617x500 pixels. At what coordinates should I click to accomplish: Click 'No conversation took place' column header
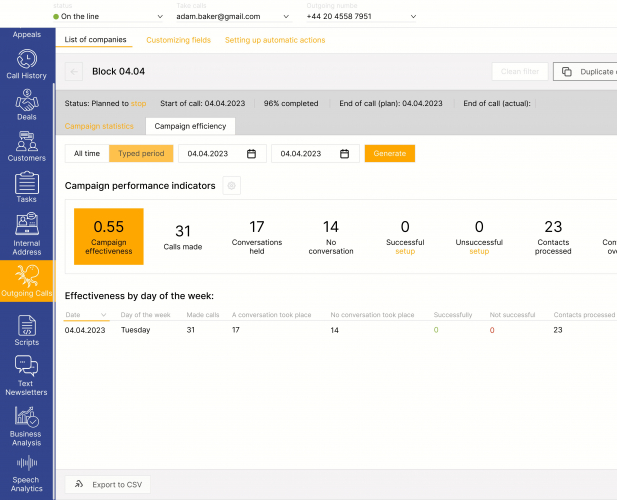[372, 315]
